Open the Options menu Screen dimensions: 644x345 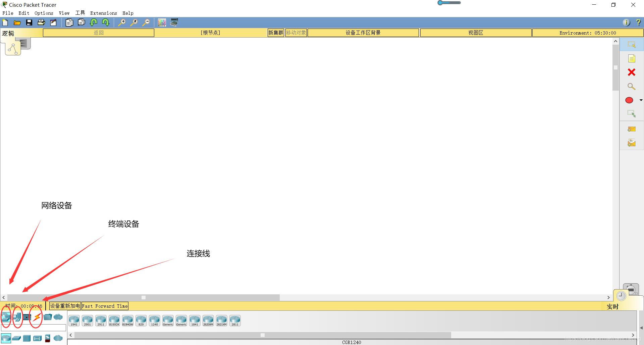[44, 13]
